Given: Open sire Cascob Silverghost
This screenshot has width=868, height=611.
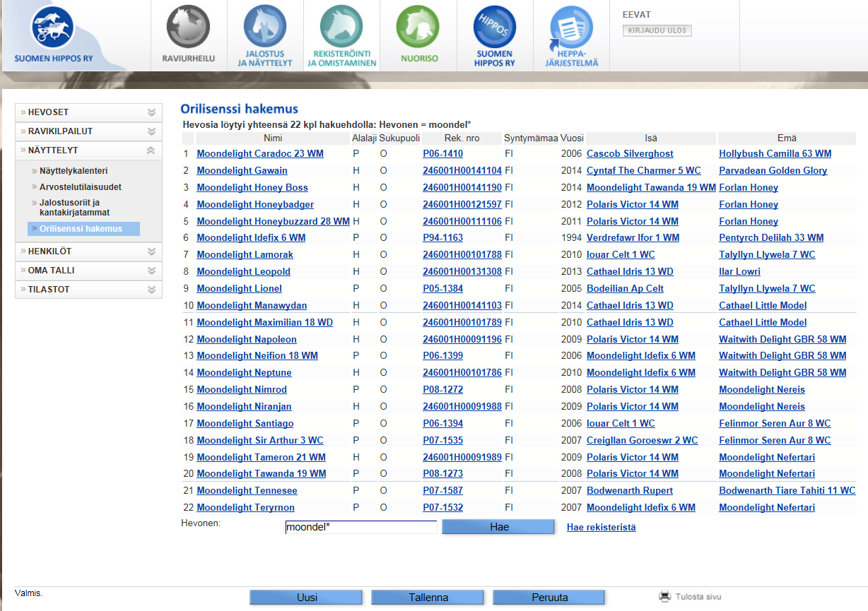Looking at the screenshot, I should (x=630, y=153).
